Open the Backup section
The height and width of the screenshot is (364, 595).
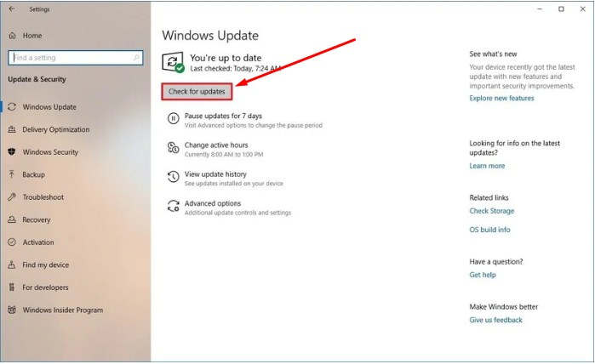coord(33,174)
